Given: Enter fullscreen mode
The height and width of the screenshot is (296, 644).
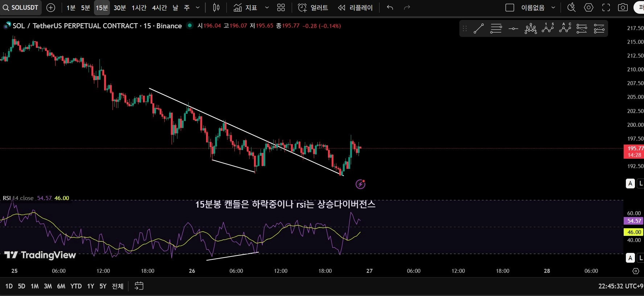Looking at the screenshot, I should [606, 8].
